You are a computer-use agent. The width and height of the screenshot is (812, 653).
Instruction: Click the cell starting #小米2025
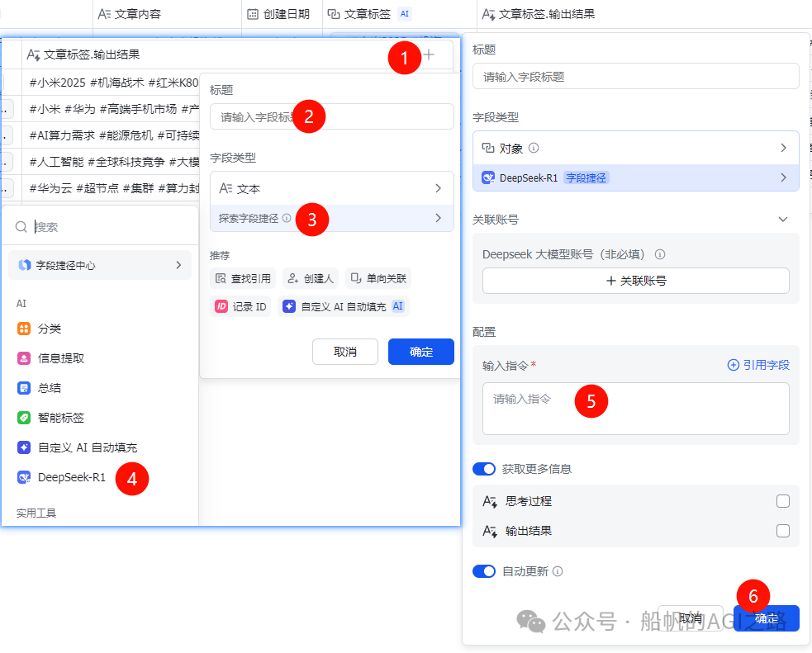[x=111, y=83]
